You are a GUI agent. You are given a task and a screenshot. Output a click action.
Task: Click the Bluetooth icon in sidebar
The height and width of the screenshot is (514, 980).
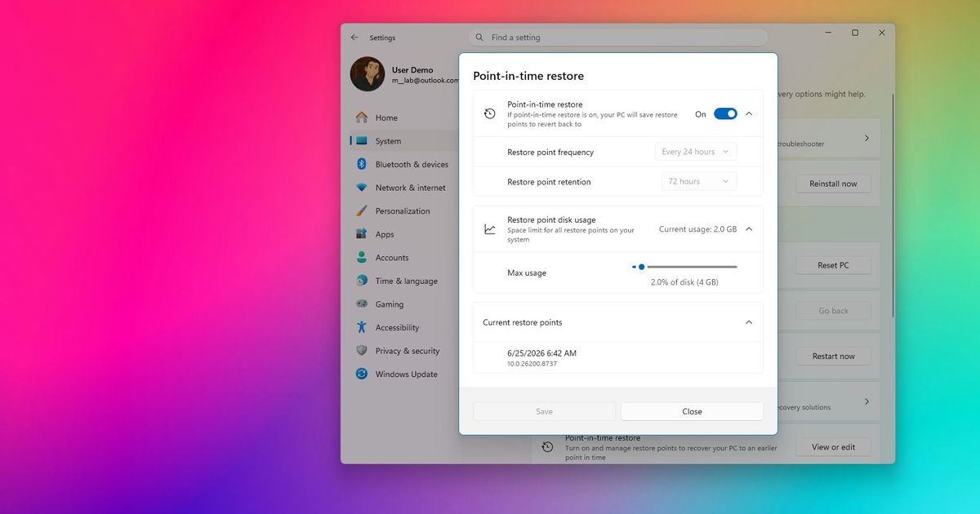pos(362,164)
